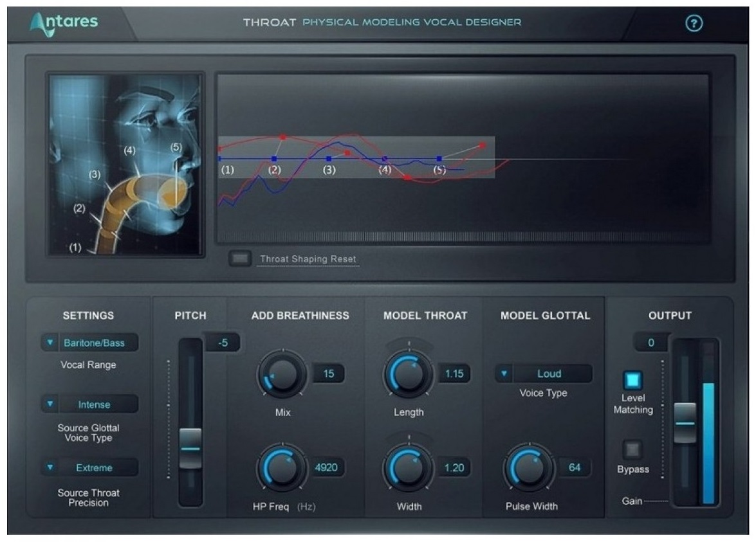Open the Vocal Range Baritone/Bass dropdown

[89, 343]
